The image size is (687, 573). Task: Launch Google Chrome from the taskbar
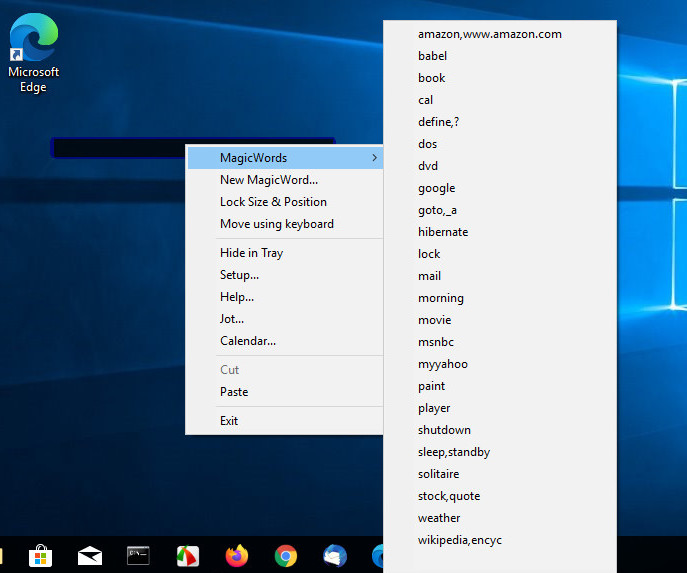click(x=286, y=556)
